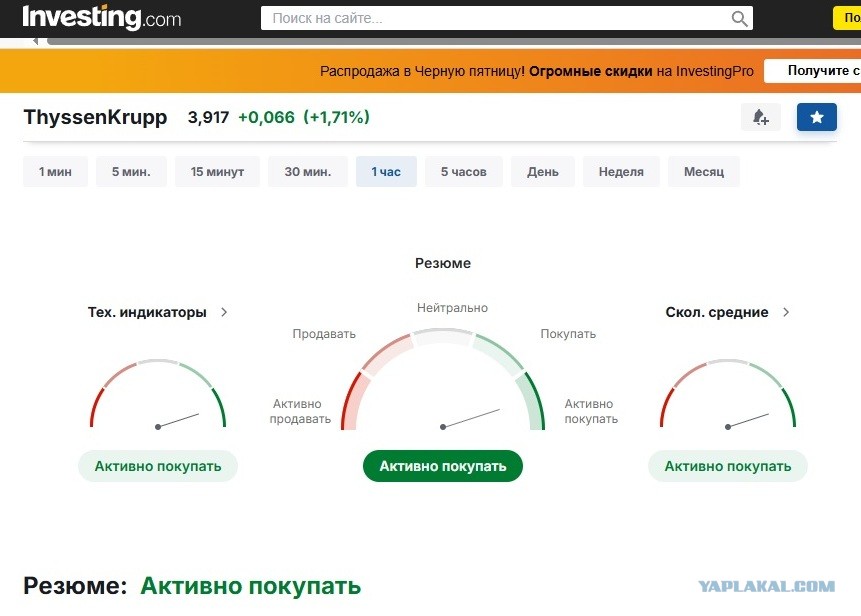Click the yellow button at top right
This screenshot has height=616, width=861.
click(x=847, y=18)
